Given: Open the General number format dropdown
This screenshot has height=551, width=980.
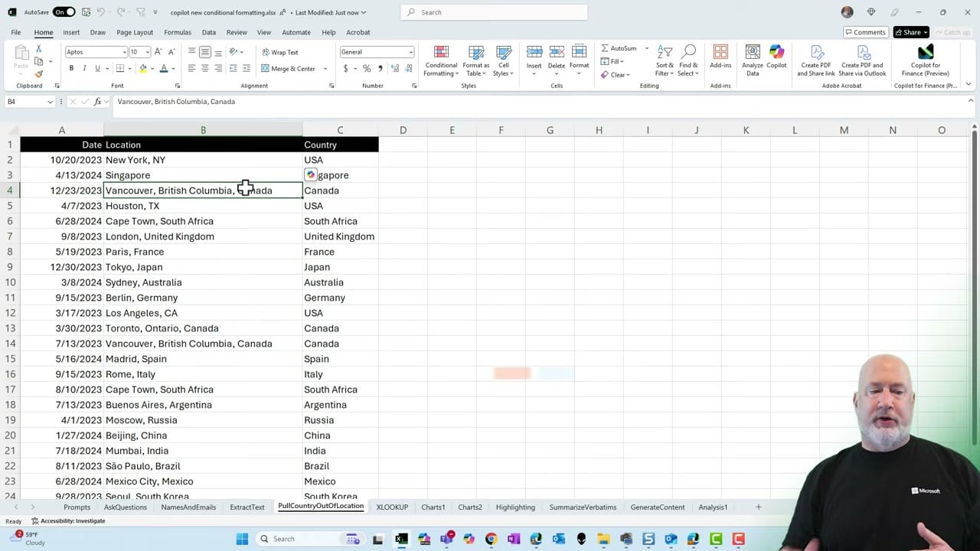Looking at the screenshot, I should coord(410,52).
